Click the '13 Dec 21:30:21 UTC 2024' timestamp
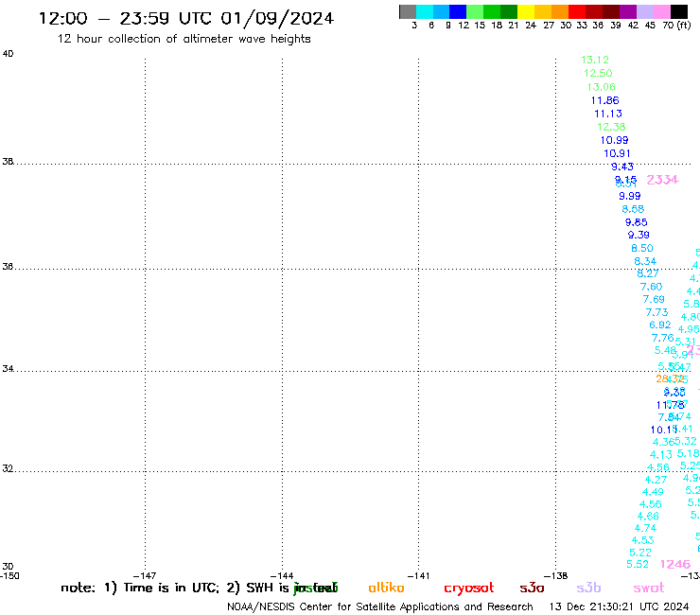 click(x=619, y=607)
